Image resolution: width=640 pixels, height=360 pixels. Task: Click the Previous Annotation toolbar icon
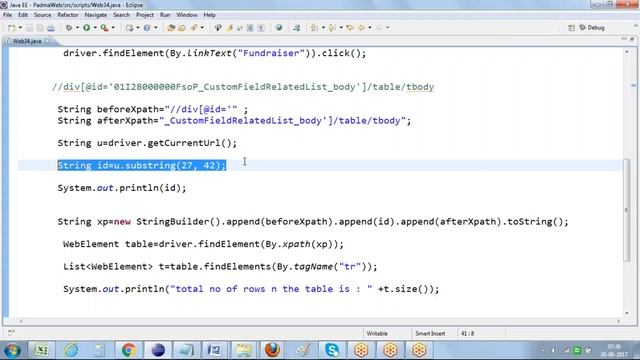[x=332, y=28]
